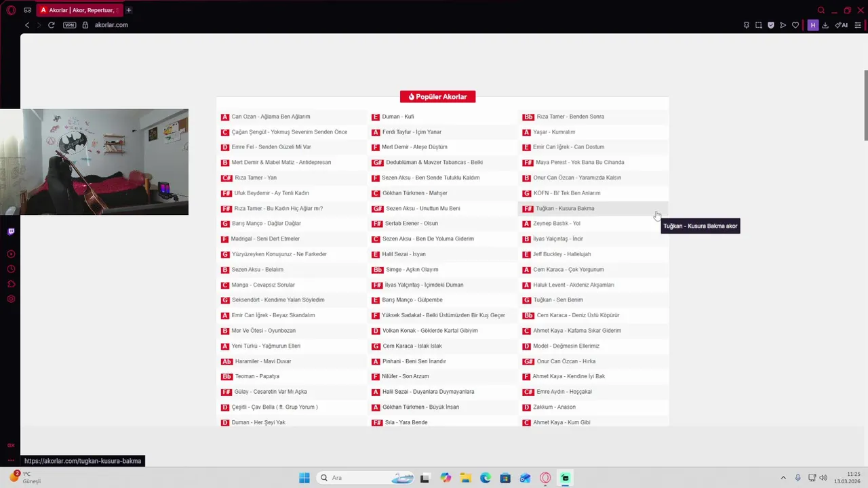
Task: Open the Easy Setup sliders icon
Action: click(857, 25)
